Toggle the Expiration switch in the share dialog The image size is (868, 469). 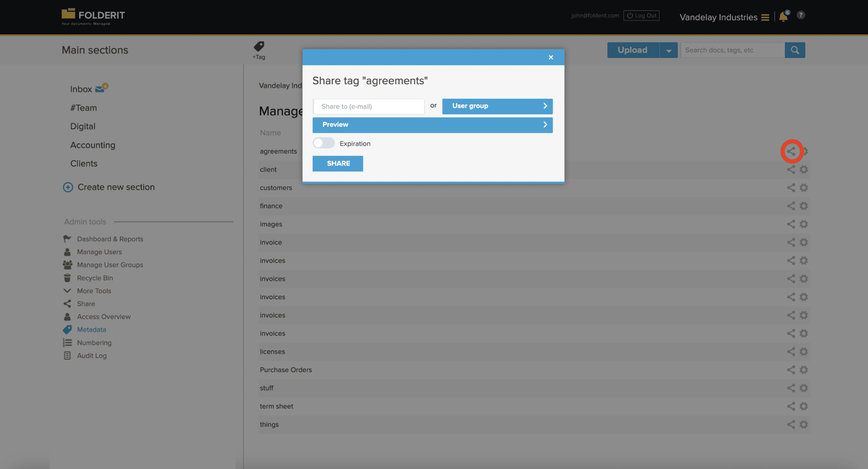(x=323, y=143)
